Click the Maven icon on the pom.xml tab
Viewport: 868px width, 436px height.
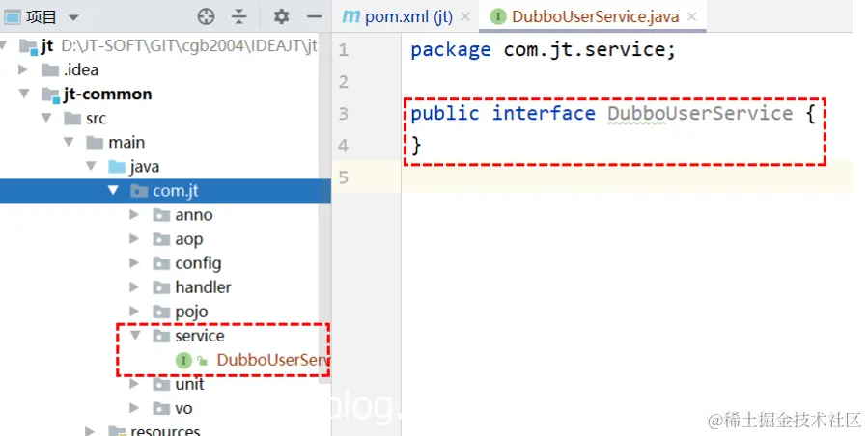[x=350, y=16]
